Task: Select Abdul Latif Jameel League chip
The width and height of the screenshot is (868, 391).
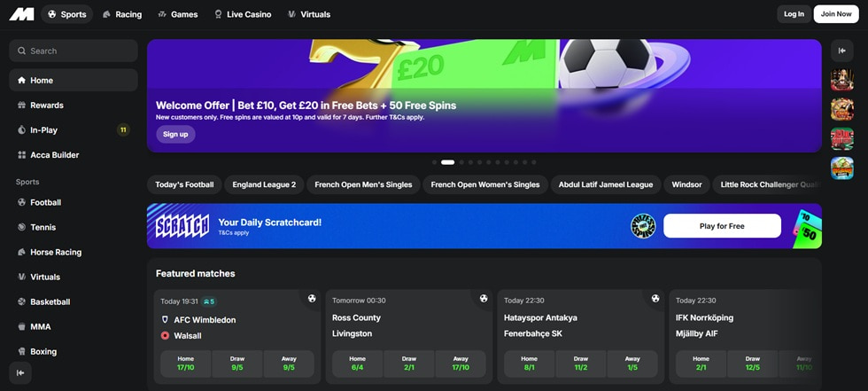Action: (606, 184)
